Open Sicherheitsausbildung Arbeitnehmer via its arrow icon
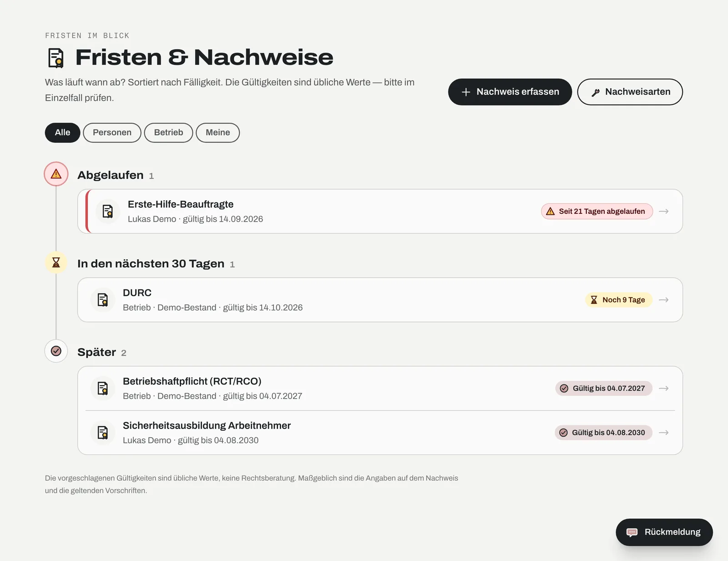The image size is (728, 561). tap(664, 433)
